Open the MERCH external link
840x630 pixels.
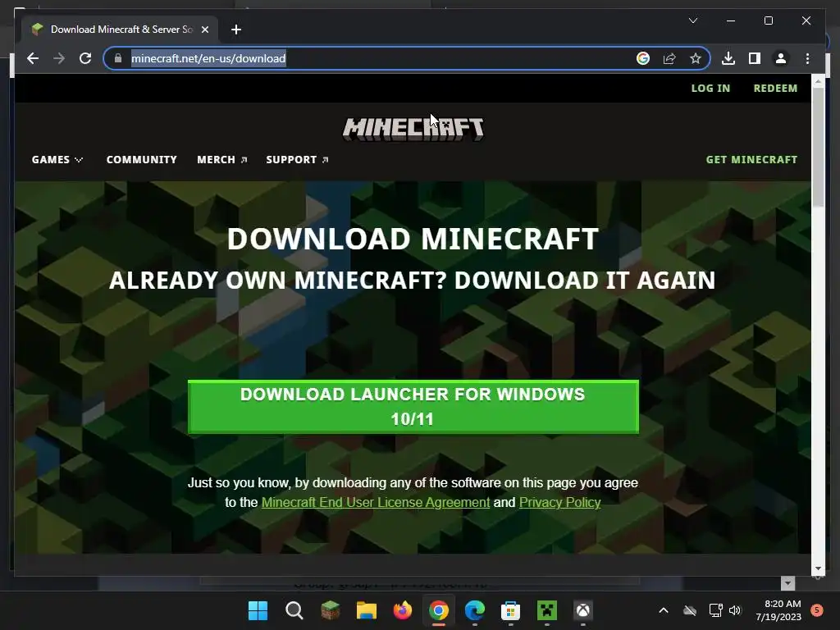click(x=221, y=160)
